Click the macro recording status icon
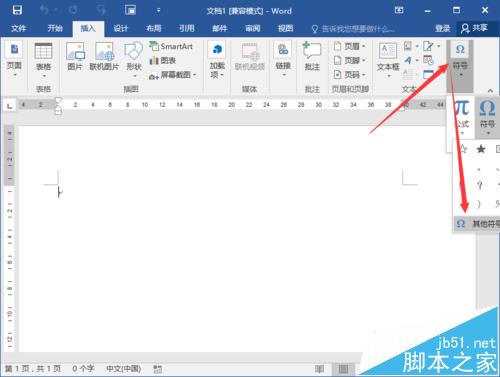 [x=157, y=369]
